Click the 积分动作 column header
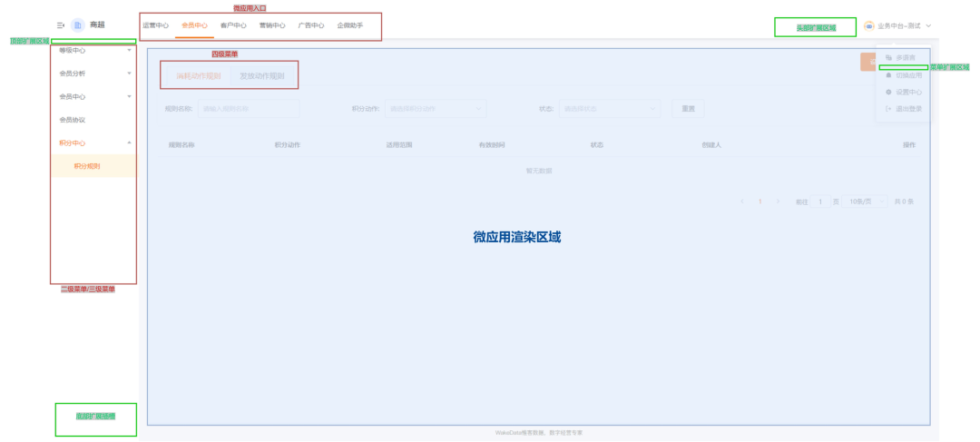The image size is (980, 442). 288,144
